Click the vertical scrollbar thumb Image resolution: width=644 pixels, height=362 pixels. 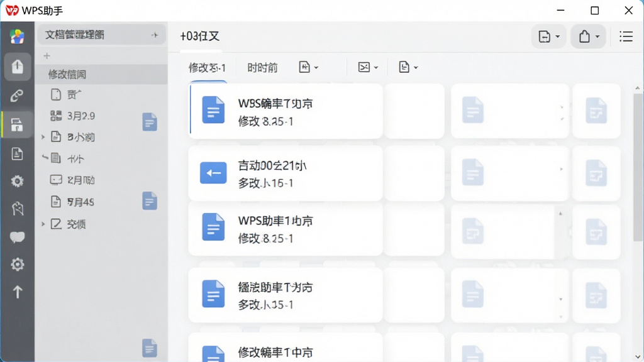pyautogui.click(x=638, y=167)
